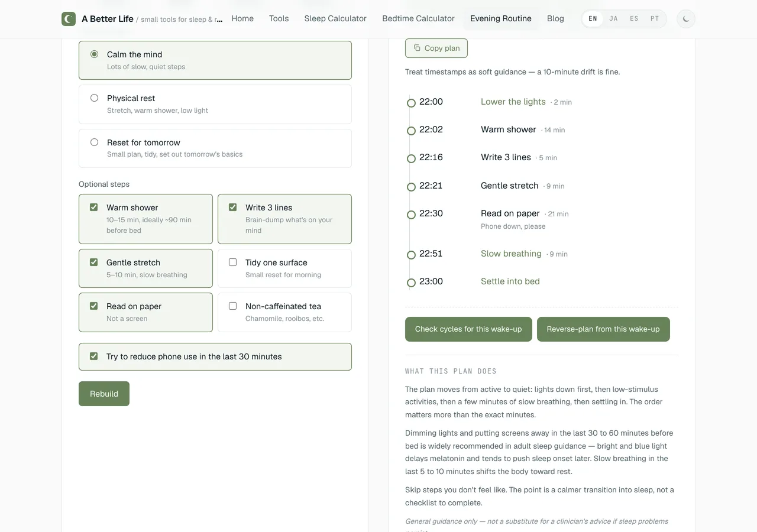Switch language to ES
Screen dimensions: 757x532
click(634, 19)
